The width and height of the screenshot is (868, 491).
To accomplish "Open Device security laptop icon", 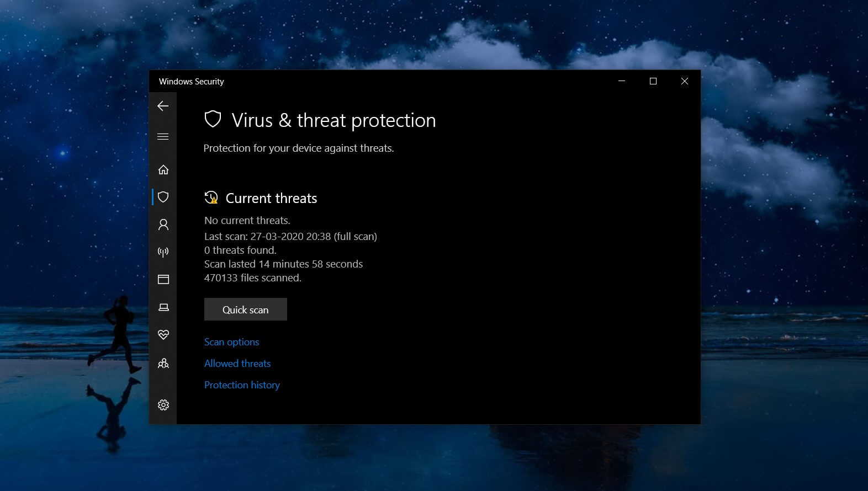I will coord(163,307).
